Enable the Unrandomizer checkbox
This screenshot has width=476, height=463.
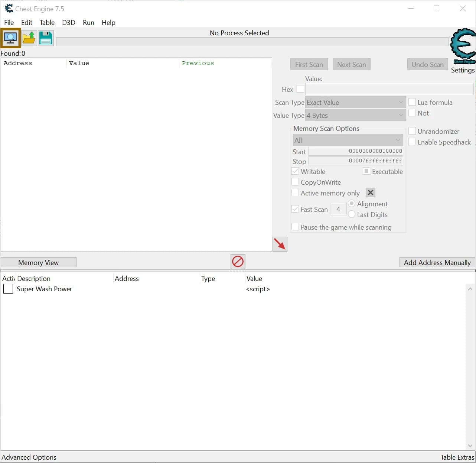(x=412, y=131)
